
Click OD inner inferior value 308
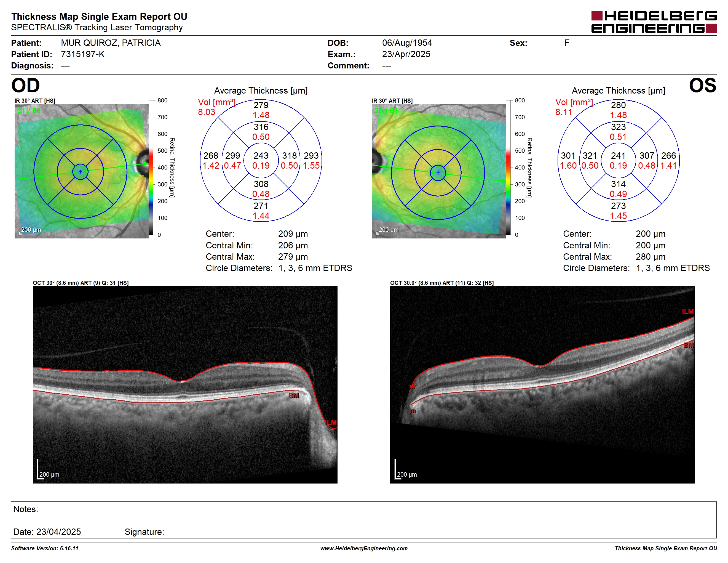[261, 184]
